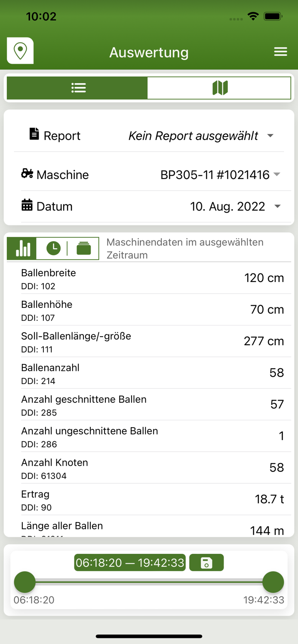Open the hamburger navigation menu
This screenshot has height=644, width=298.
click(280, 52)
